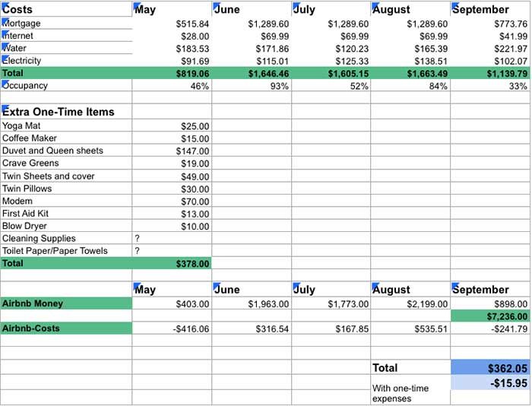Click the comment indicator on the Internet cell
This screenshot has height=406, width=532.
[4, 33]
